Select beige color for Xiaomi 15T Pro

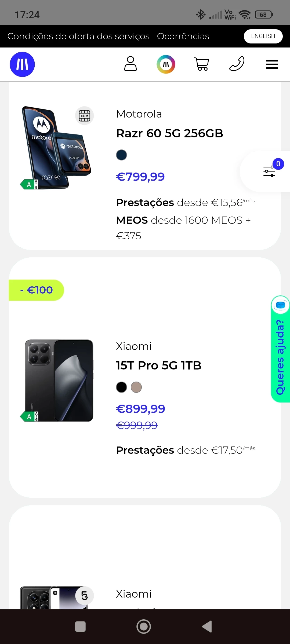click(136, 387)
